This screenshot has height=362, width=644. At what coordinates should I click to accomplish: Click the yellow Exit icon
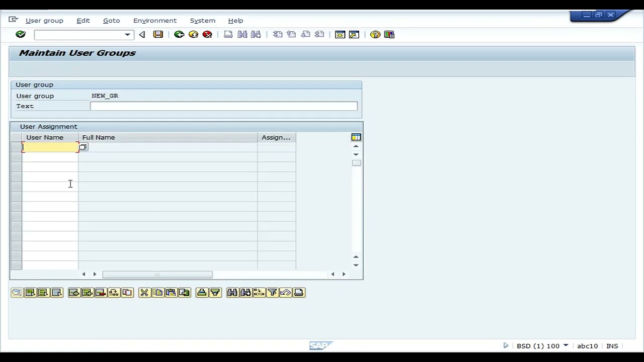click(193, 34)
